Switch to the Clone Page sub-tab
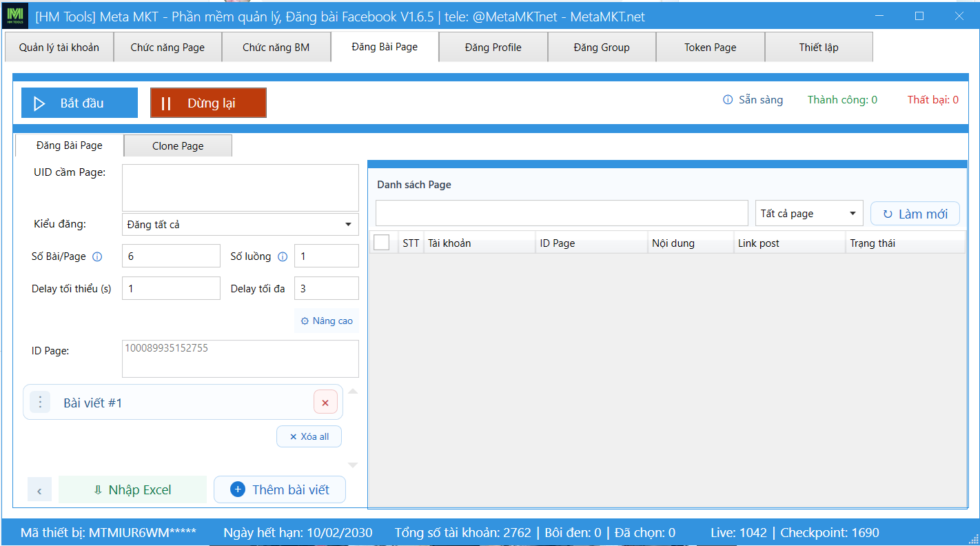Image resolution: width=980 pixels, height=546 pixels. coord(178,145)
